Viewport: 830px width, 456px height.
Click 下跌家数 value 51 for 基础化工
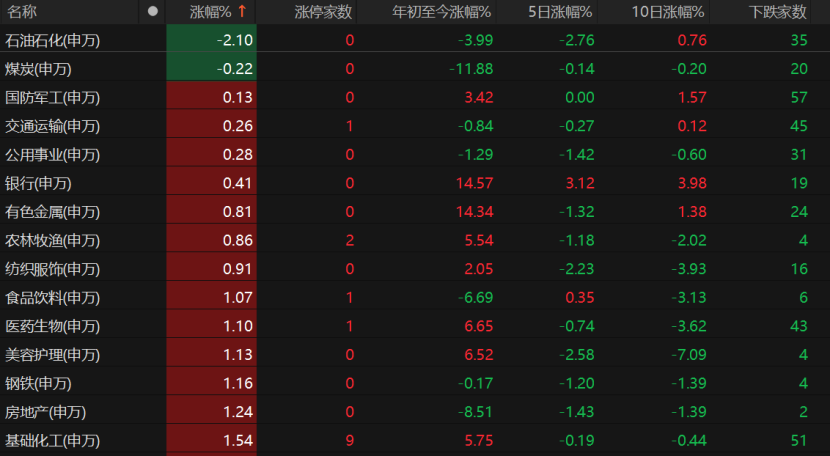point(799,441)
